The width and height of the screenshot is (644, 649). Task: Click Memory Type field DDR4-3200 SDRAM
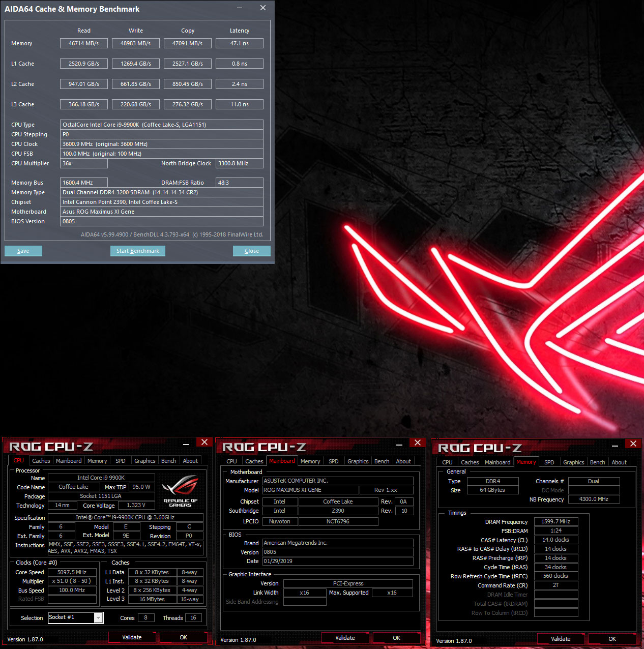tap(162, 192)
